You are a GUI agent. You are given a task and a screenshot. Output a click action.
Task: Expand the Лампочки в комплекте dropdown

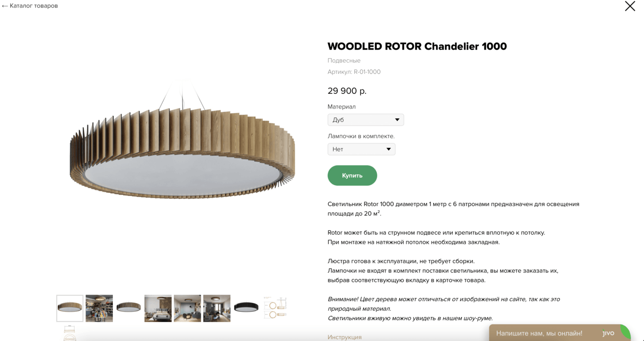361,149
